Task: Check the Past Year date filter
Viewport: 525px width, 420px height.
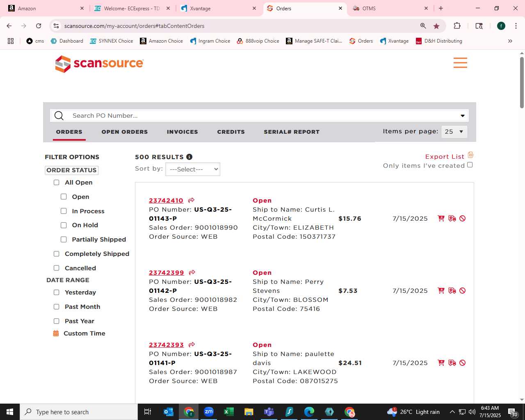Action: (x=57, y=321)
